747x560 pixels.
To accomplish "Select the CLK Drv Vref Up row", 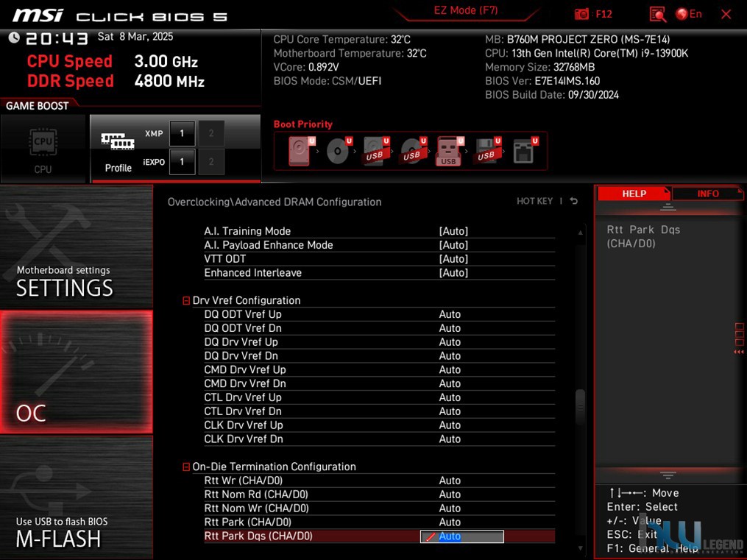I will (379, 425).
